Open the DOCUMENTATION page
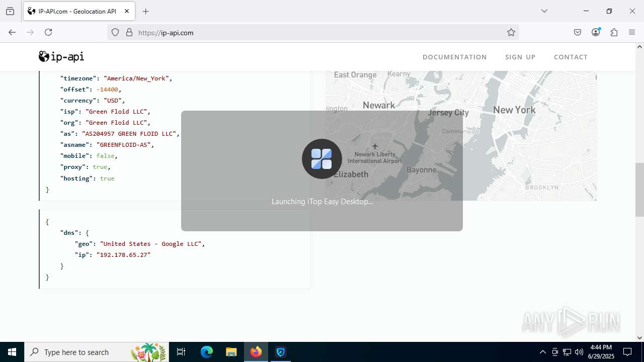This screenshot has width=644, height=362. tap(455, 57)
